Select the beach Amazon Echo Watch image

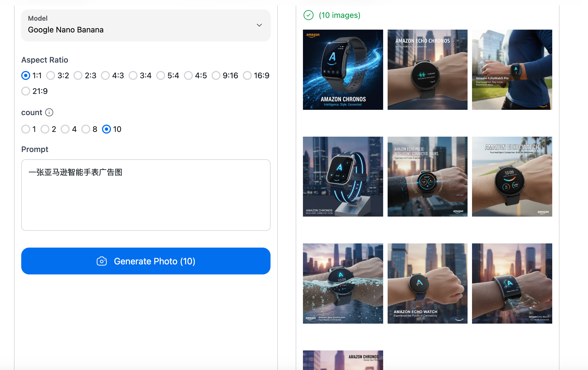(512, 176)
